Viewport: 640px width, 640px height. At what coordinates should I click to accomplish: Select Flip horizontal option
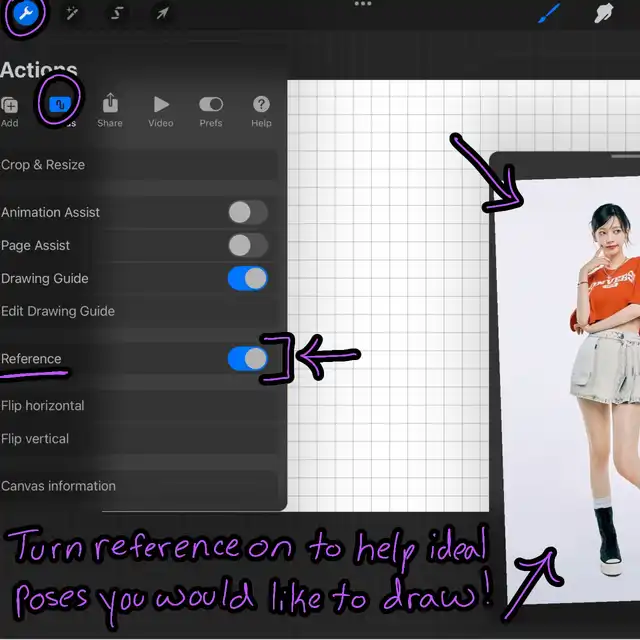click(x=43, y=406)
